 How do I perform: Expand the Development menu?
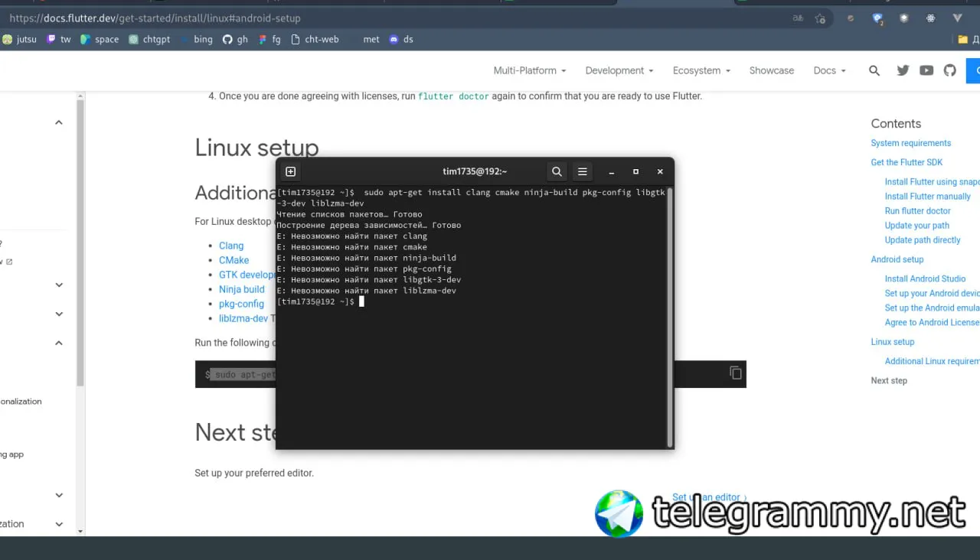coord(619,70)
